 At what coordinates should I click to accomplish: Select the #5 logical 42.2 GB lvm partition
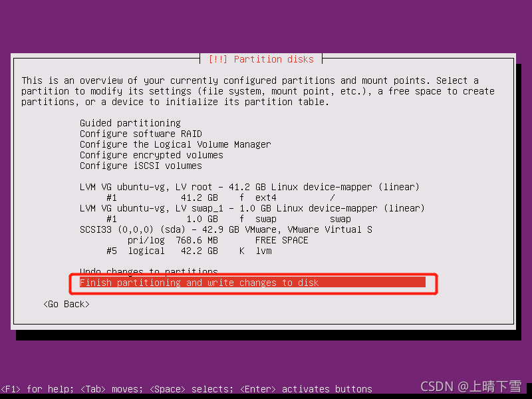coord(189,251)
